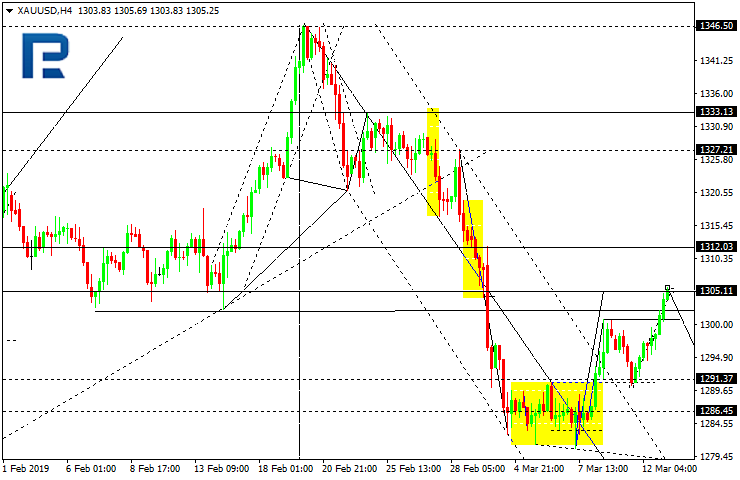Select the 1291.37 price level label
The height and width of the screenshot is (480, 740).
717,379
